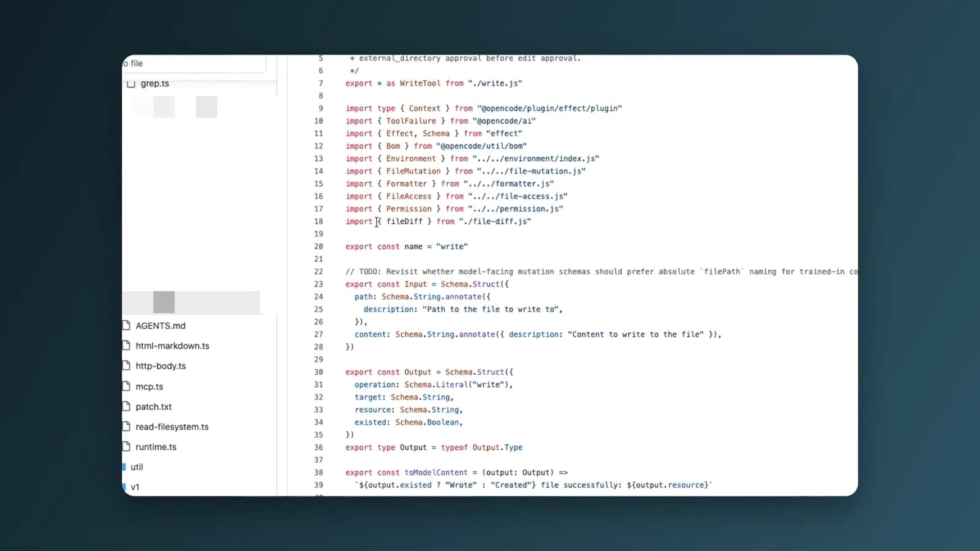Select read-filesystem.ts in the file list
Viewport: 980px width, 551px height.
[172, 427]
